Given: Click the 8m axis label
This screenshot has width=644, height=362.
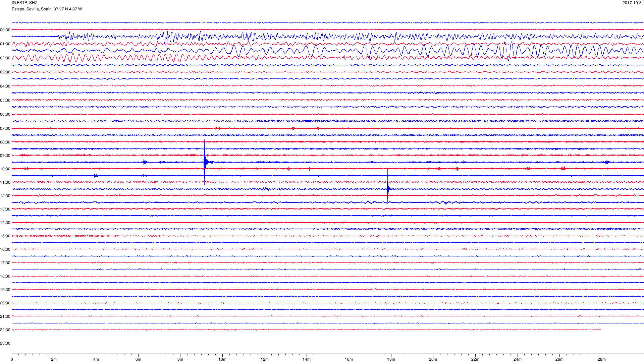Looking at the screenshot, I should coord(180,359).
